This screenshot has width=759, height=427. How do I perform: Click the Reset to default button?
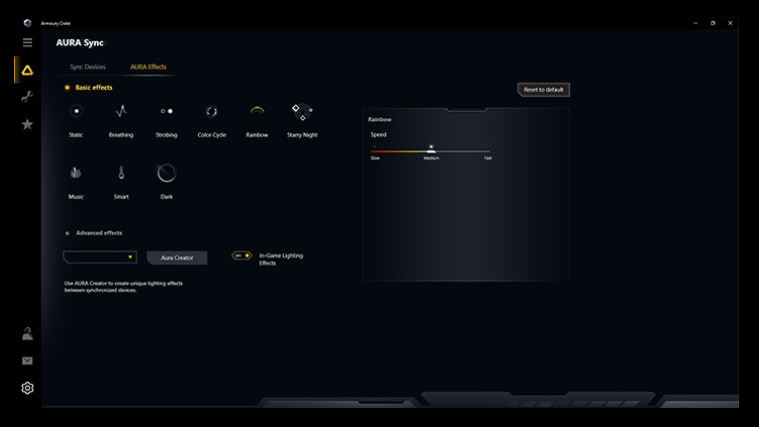[543, 90]
